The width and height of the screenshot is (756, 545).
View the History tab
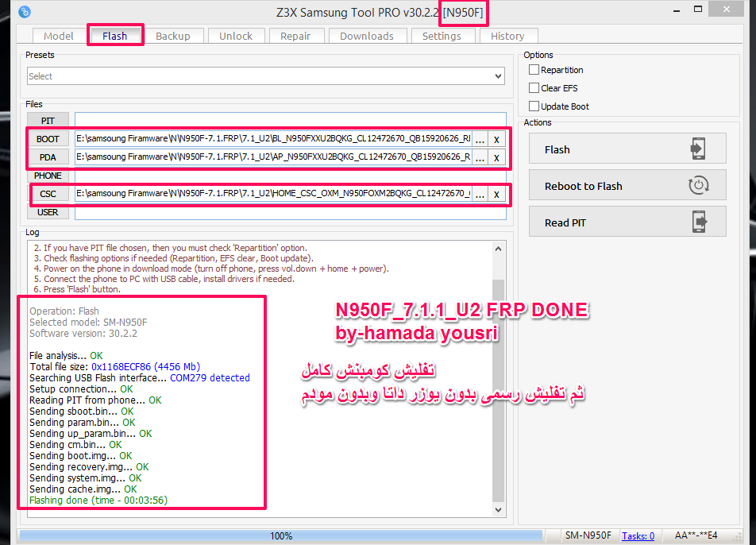[507, 37]
